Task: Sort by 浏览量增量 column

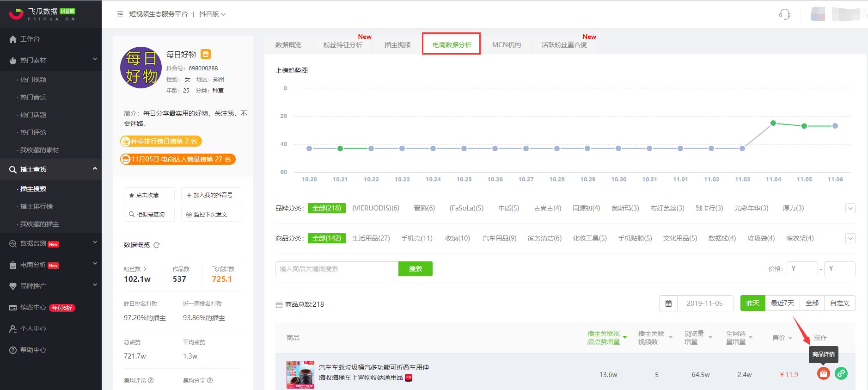Action: tap(698, 338)
